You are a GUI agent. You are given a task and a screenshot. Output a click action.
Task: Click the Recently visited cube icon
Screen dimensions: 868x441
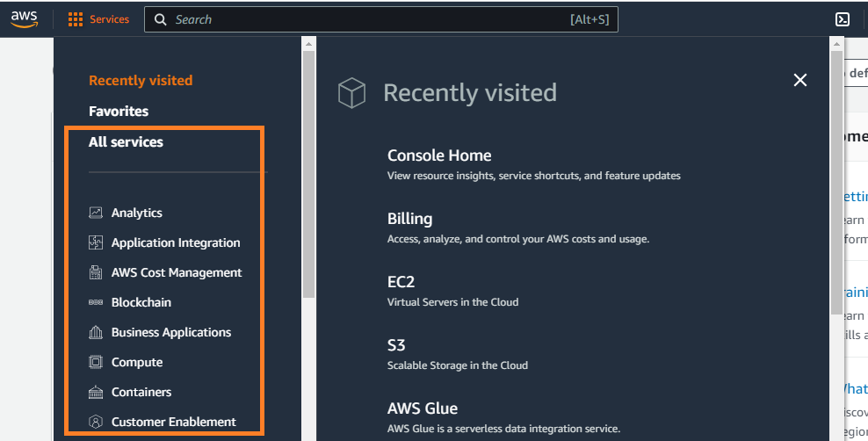click(351, 92)
